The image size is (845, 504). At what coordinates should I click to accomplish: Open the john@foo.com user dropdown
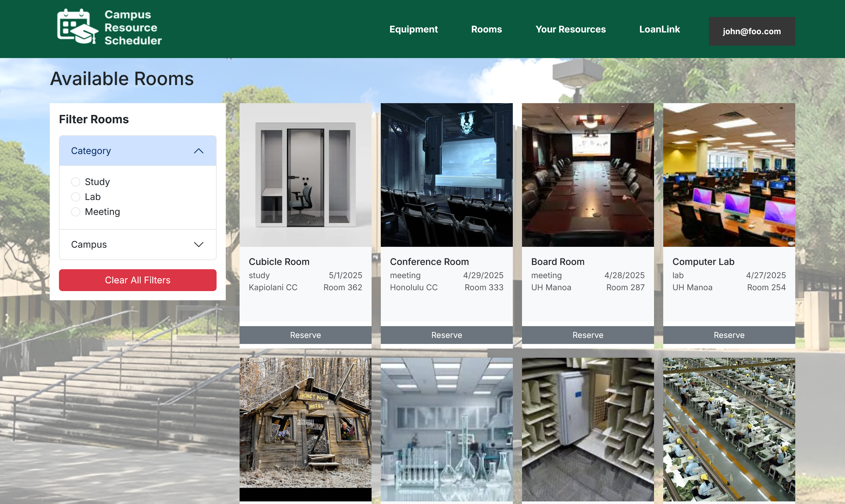tap(751, 31)
